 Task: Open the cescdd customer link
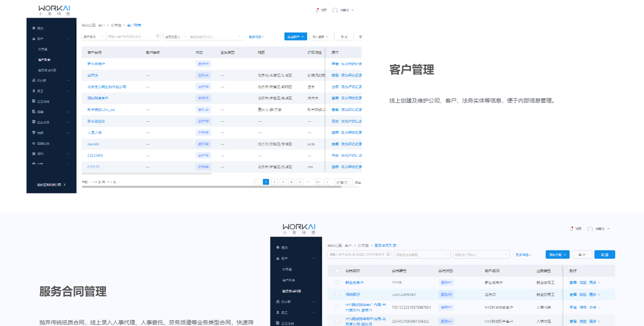tap(93, 144)
